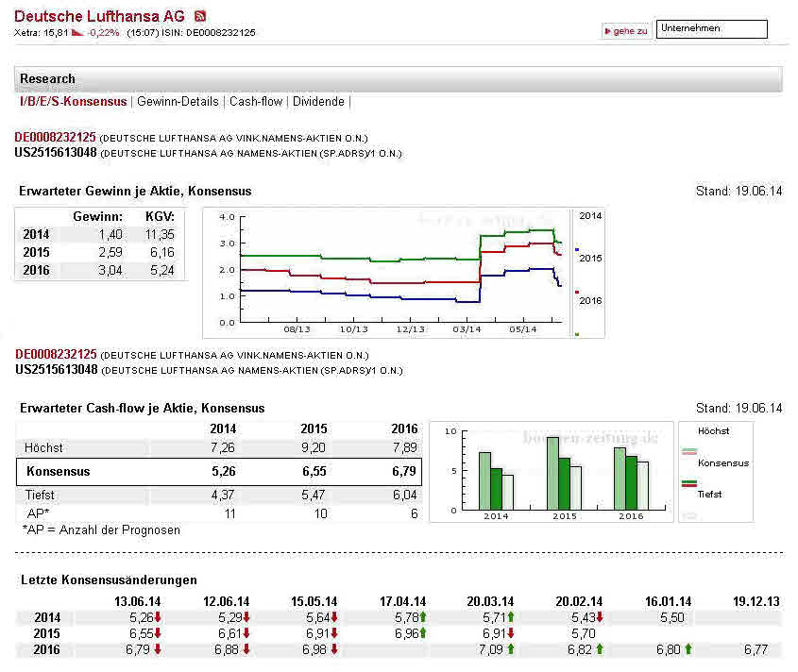798x672 pixels.
Task: Click the green up arrow next to 7,09
Action: tap(511, 649)
